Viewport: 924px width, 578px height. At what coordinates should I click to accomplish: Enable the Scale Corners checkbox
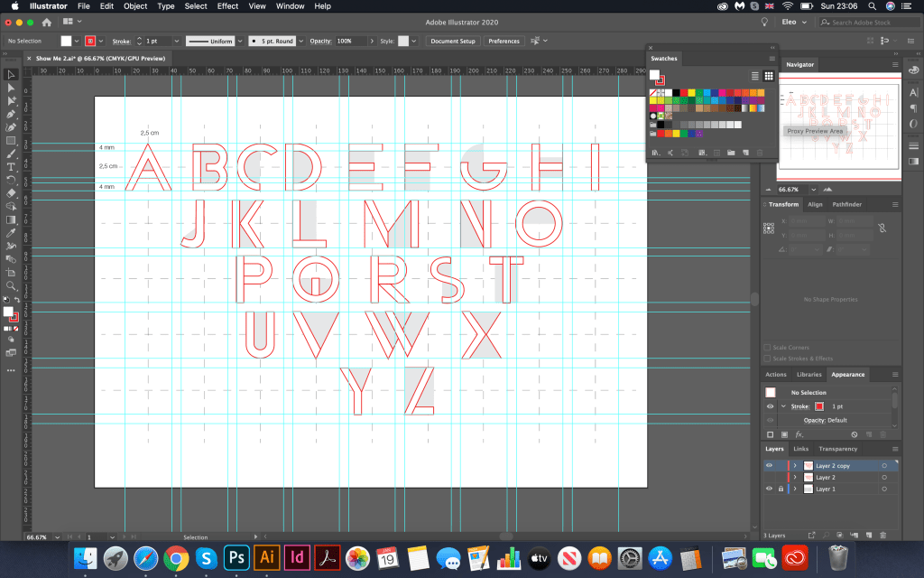[768, 348]
